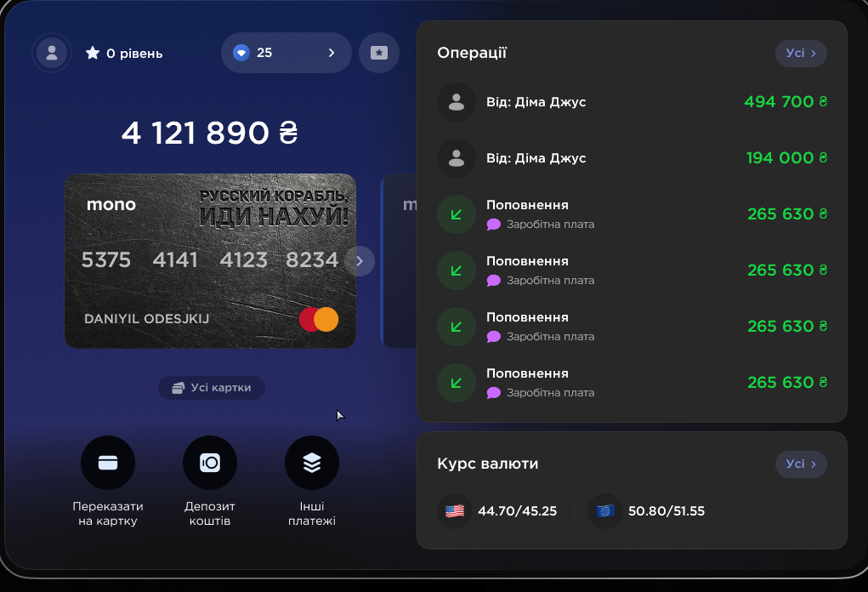Click the cards stack icon in Усі картки
868x592 pixels.
179,388
